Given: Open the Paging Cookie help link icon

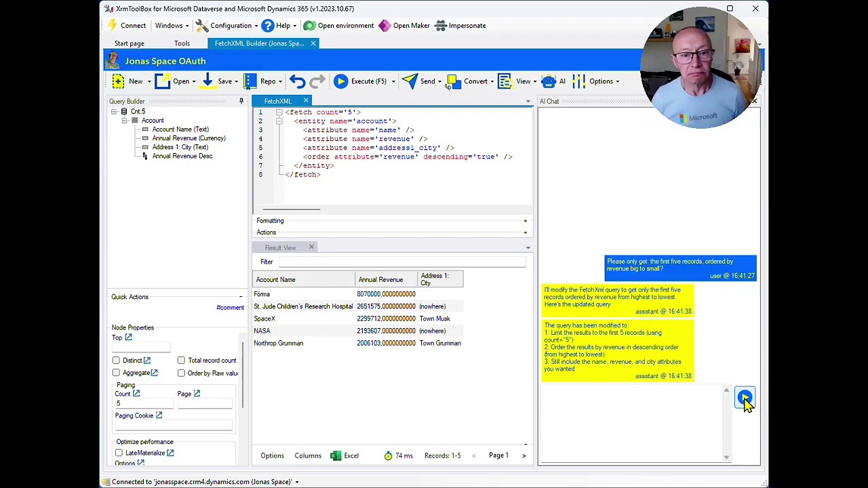Looking at the screenshot, I should [x=159, y=415].
